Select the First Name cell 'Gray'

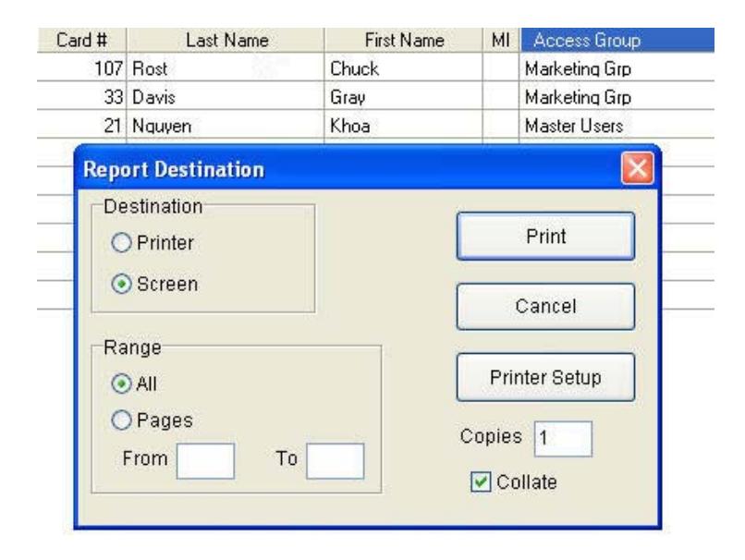(404, 97)
